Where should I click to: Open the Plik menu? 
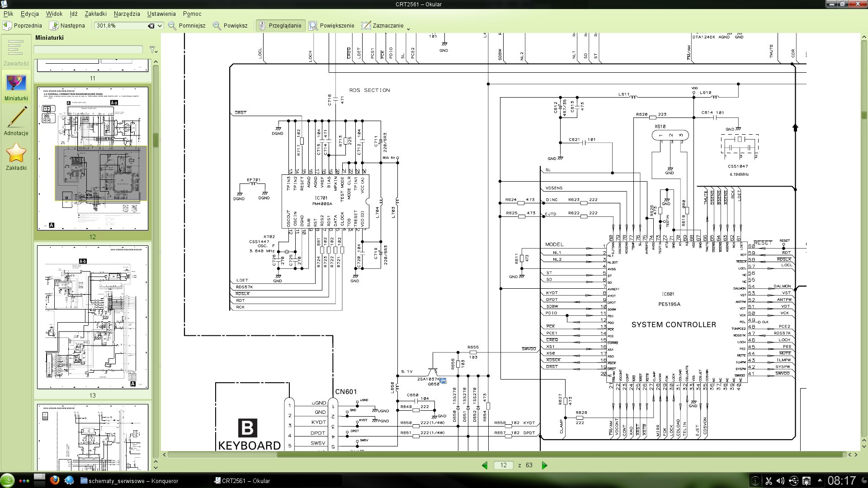pyautogui.click(x=8, y=14)
